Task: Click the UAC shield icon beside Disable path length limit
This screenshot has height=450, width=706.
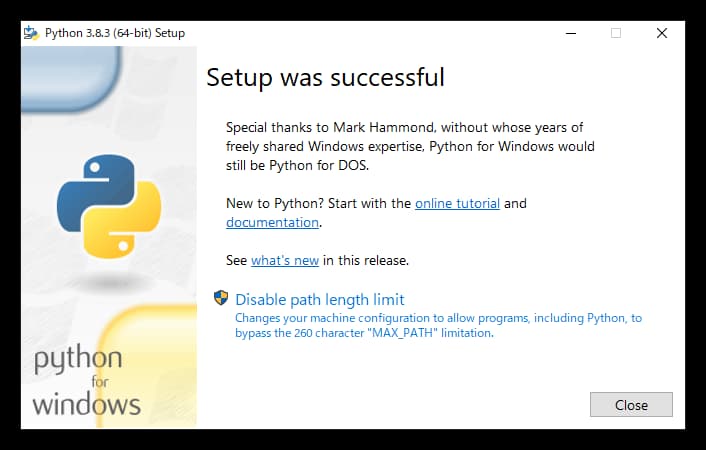Action: (x=221, y=298)
